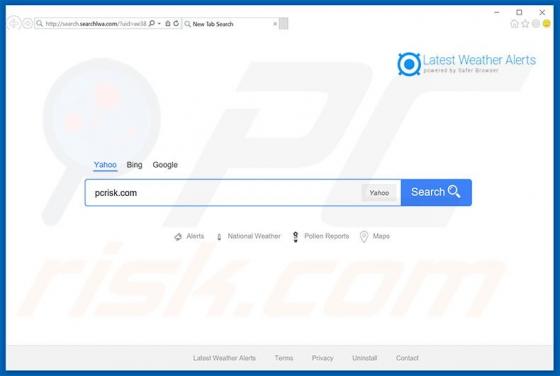This screenshot has height=376, width=560.
Task: Close the New Tab Search tab
Action: click(275, 24)
